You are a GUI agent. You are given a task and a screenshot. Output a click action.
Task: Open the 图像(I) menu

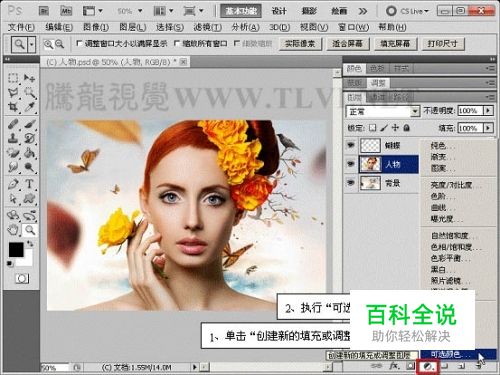click(x=96, y=27)
